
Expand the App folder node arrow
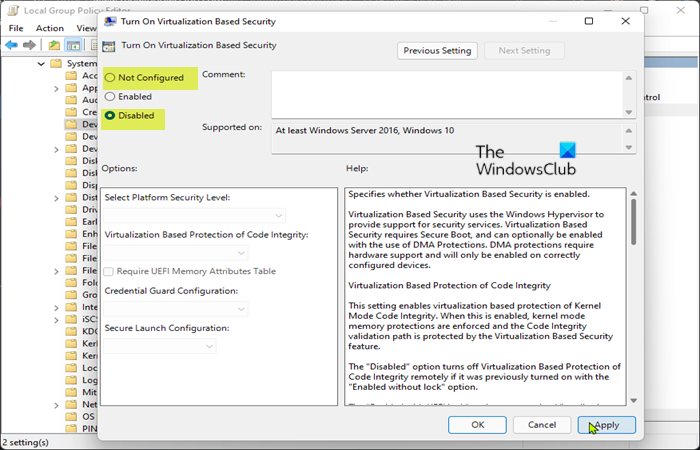click(x=56, y=88)
